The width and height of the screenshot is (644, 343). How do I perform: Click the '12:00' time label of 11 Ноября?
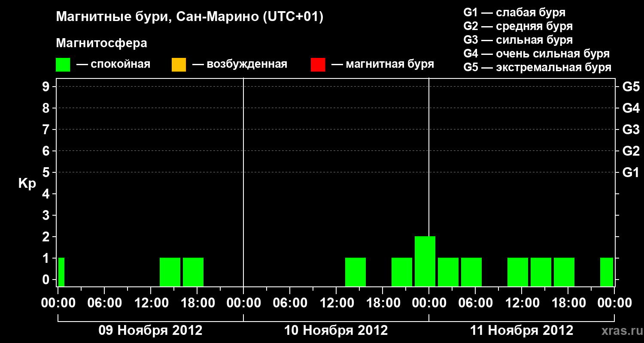point(522,303)
